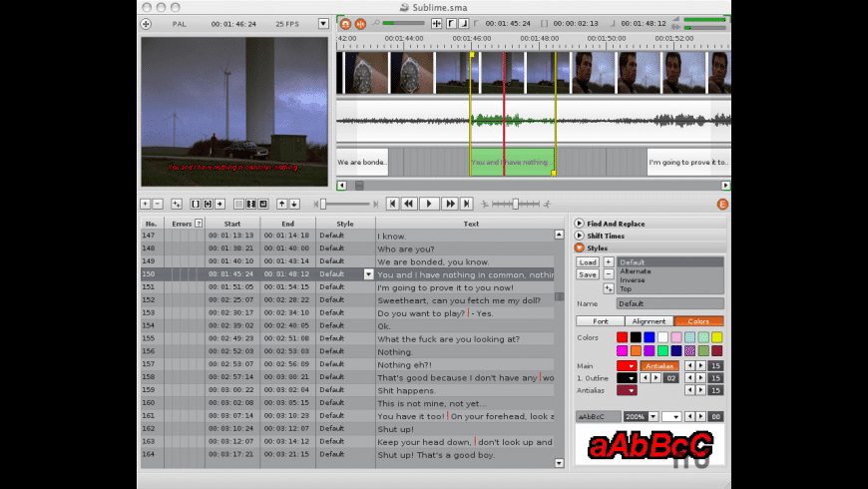Click the round crosshair icon above the video preview
The image size is (868, 489).
click(146, 24)
